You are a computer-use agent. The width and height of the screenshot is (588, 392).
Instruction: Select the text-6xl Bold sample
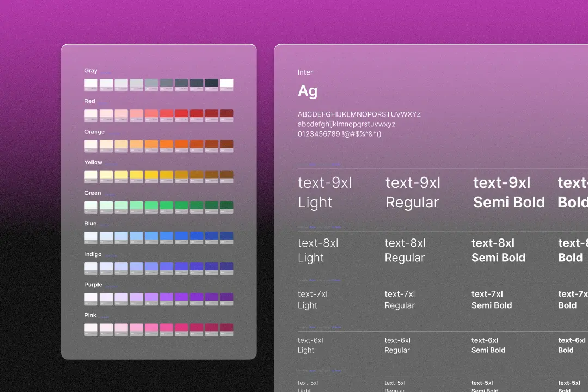(572, 345)
